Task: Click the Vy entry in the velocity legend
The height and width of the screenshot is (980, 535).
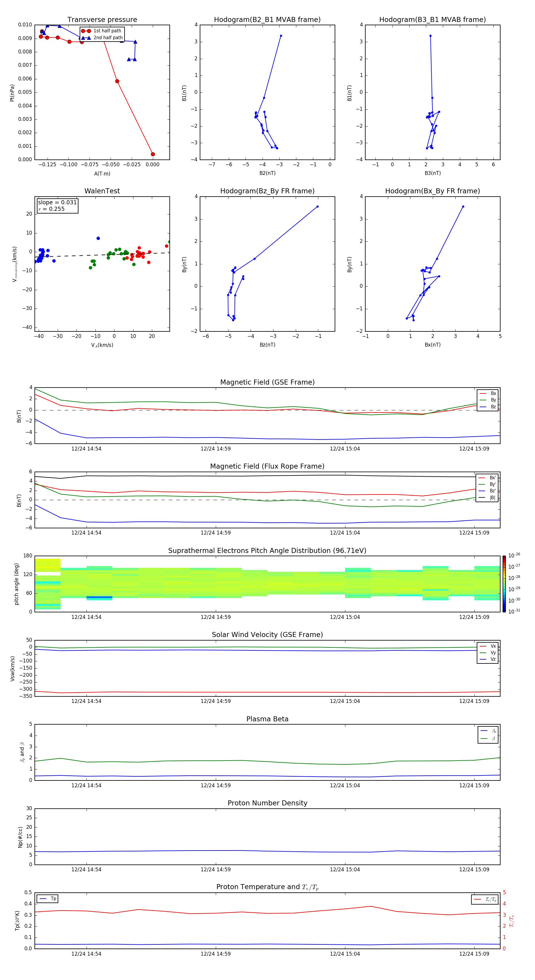Action: (x=488, y=653)
